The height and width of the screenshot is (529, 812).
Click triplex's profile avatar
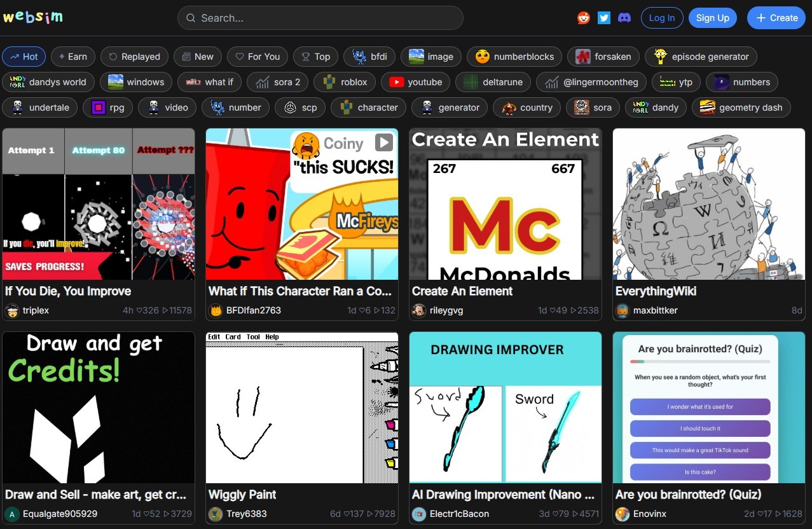(x=11, y=310)
